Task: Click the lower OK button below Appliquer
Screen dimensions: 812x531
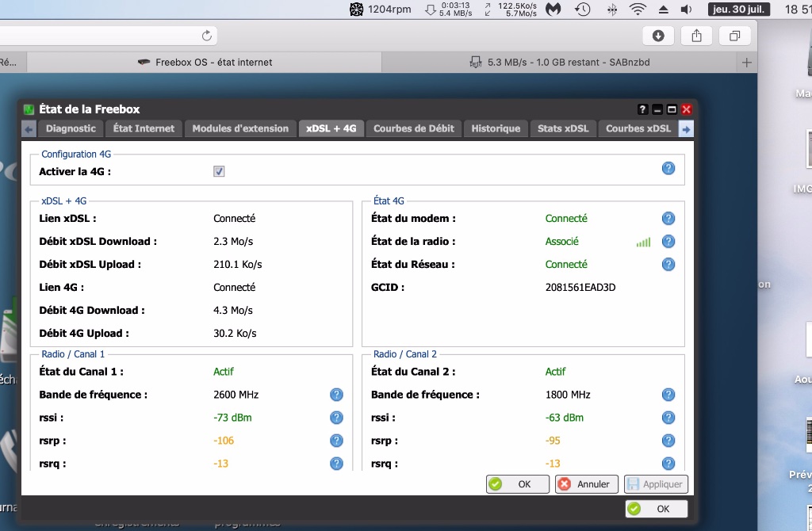Action: click(x=656, y=509)
